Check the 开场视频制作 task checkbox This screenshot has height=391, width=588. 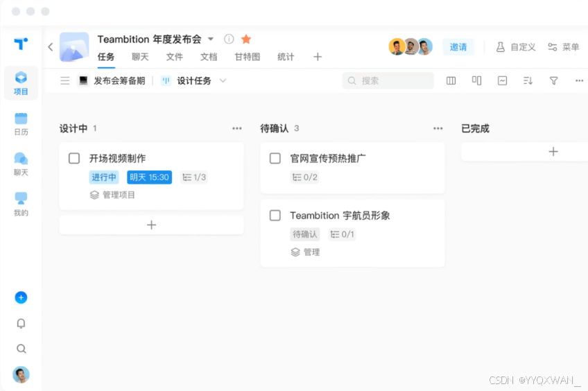(x=74, y=158)
